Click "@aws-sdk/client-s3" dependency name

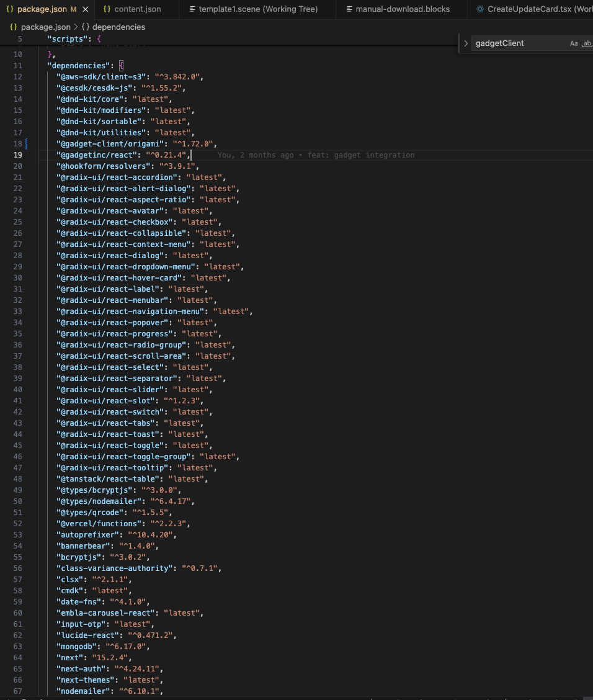point(101,77)
